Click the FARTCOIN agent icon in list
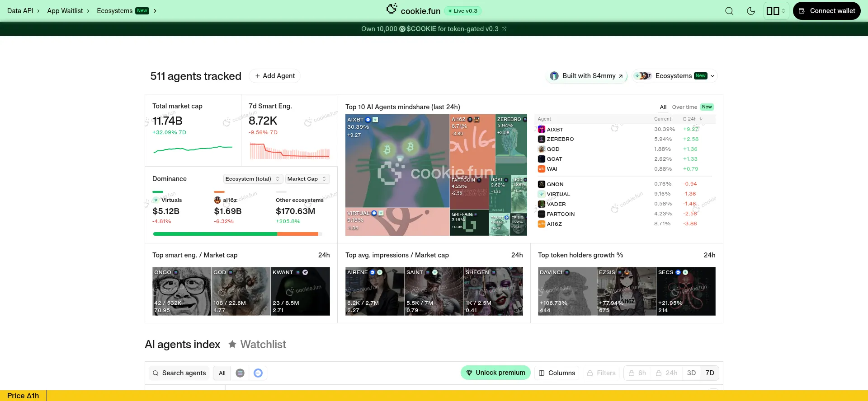 point(541,214)
